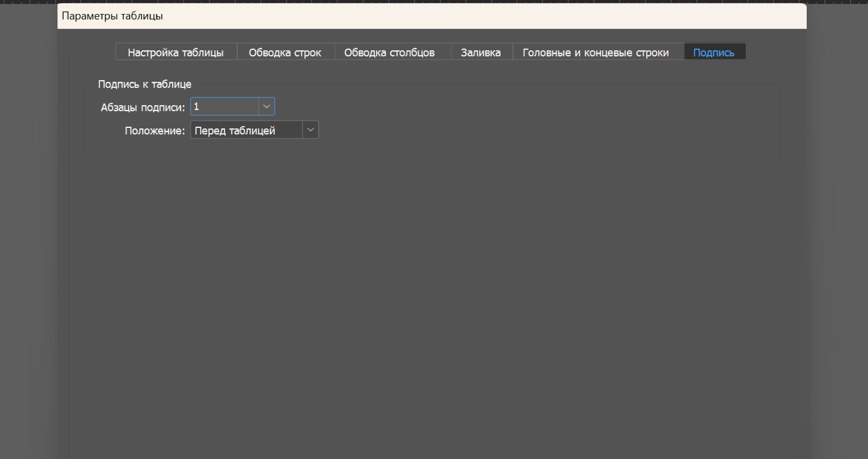
Task: Click the Абзацы подписи label
Action: pyautogui.click(x=143, y=107)
